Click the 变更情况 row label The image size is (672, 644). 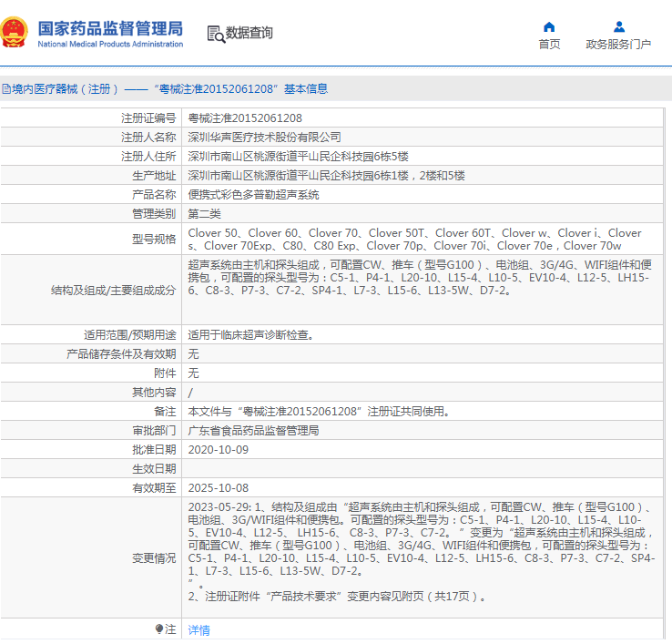coord(154,558)
